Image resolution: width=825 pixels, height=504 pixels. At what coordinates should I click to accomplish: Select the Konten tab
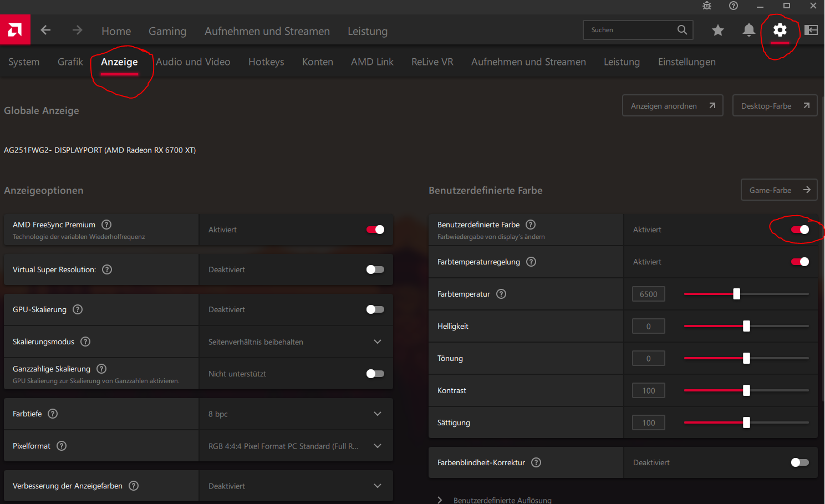(318, 62)
